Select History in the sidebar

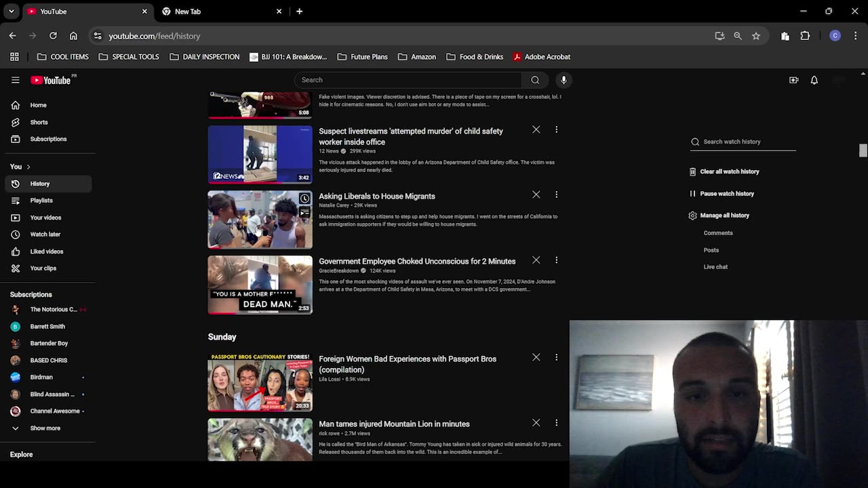[x=47, y=184]
